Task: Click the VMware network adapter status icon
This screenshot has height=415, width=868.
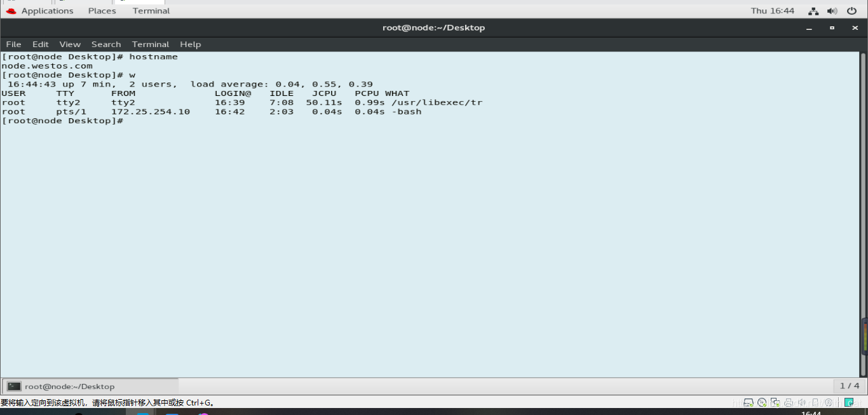Action: click(775, 402)
